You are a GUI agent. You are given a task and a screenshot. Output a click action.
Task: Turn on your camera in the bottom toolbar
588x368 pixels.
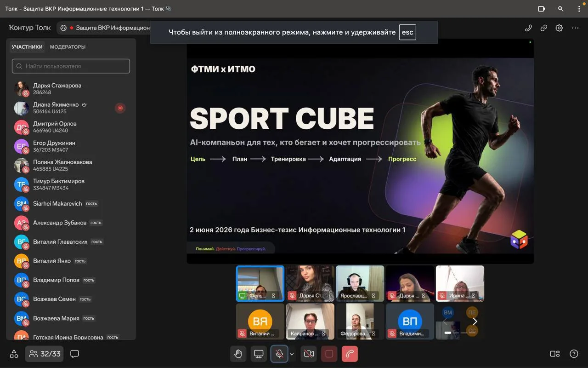[x=309, y=354]
